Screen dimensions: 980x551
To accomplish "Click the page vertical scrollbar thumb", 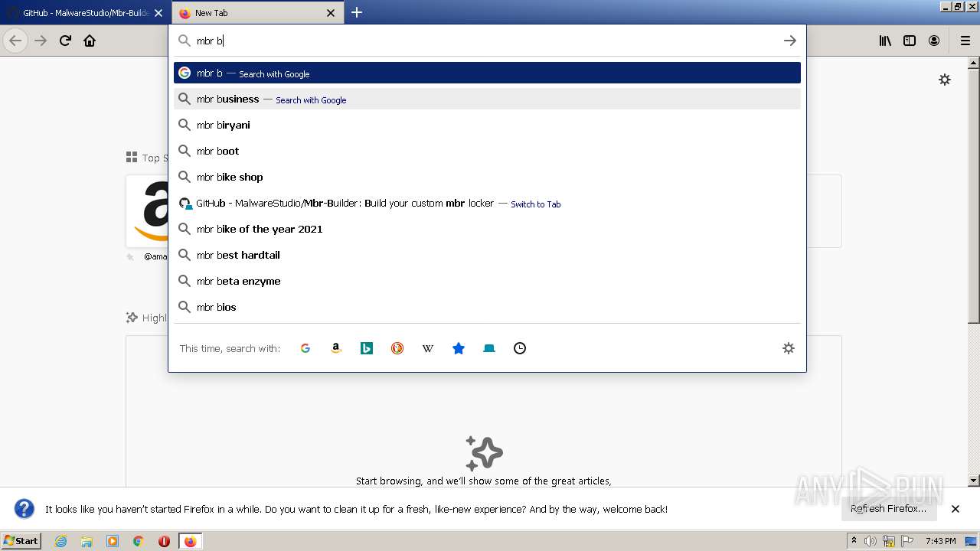I will pyautogui.click(x=974, y=195).
